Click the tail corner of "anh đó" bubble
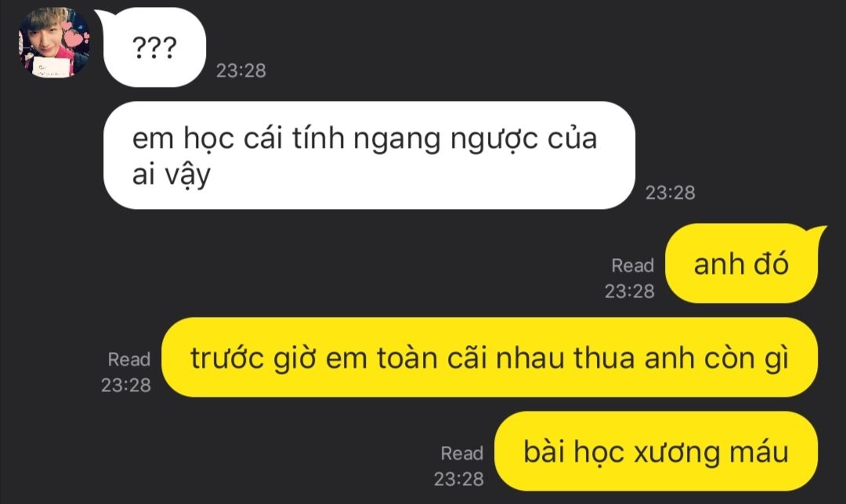The image size is (846, 504). (817, 232)
